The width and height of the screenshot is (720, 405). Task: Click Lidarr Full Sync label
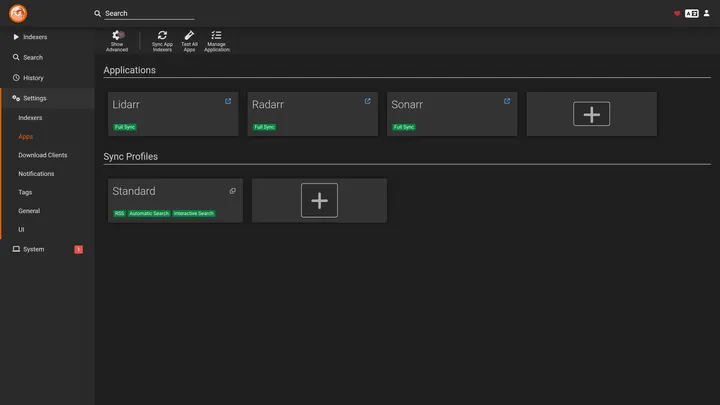(x=125, y=127)
